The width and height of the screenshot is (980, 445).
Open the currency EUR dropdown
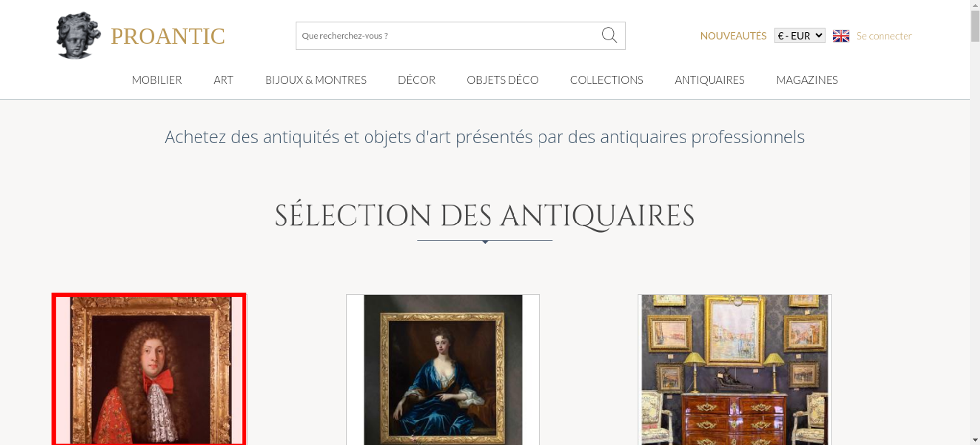(800, 36)
